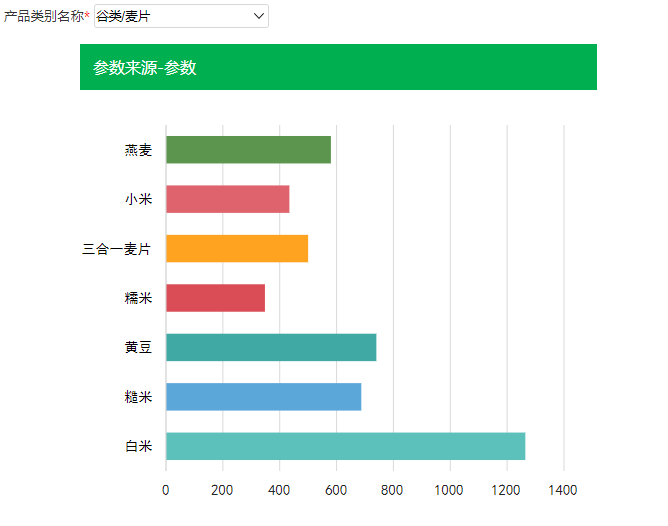Image resolution: width=668 pixels, height=526 pixels.
Task: Click the 0 x-axis tick label
Action: 166,490
